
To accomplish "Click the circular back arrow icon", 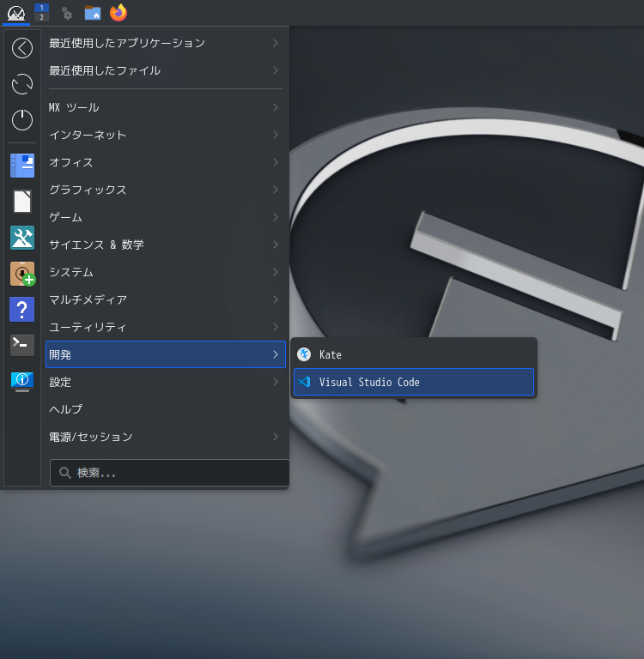I will pyautogui.click(x=22, y=48).
